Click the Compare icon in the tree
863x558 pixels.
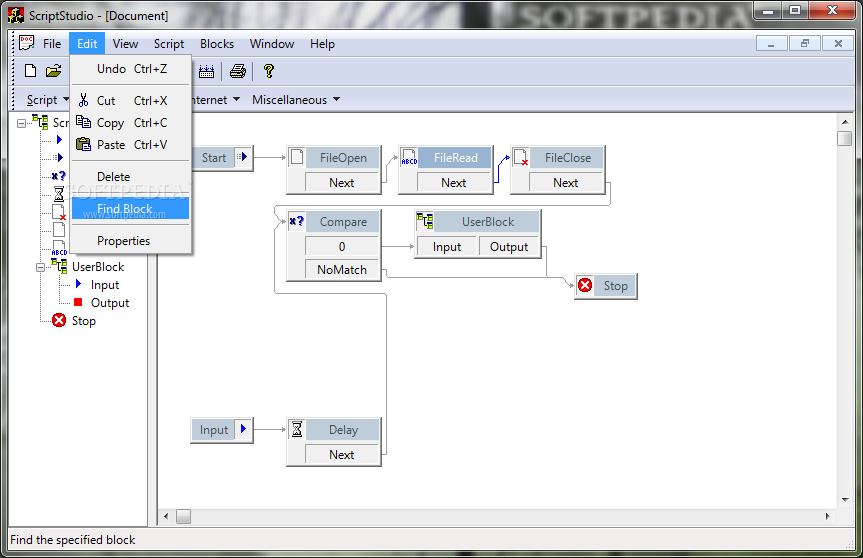click(x=59, y=176)
